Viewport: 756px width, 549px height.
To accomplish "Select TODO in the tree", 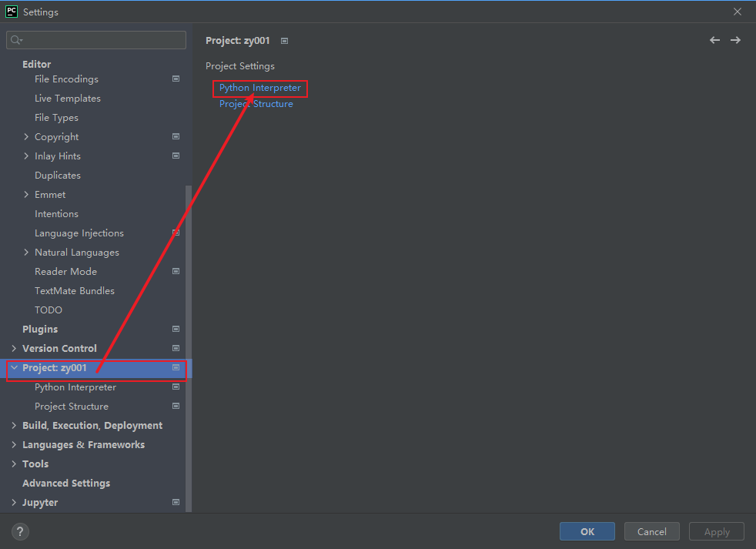I will tap(49, 310).
